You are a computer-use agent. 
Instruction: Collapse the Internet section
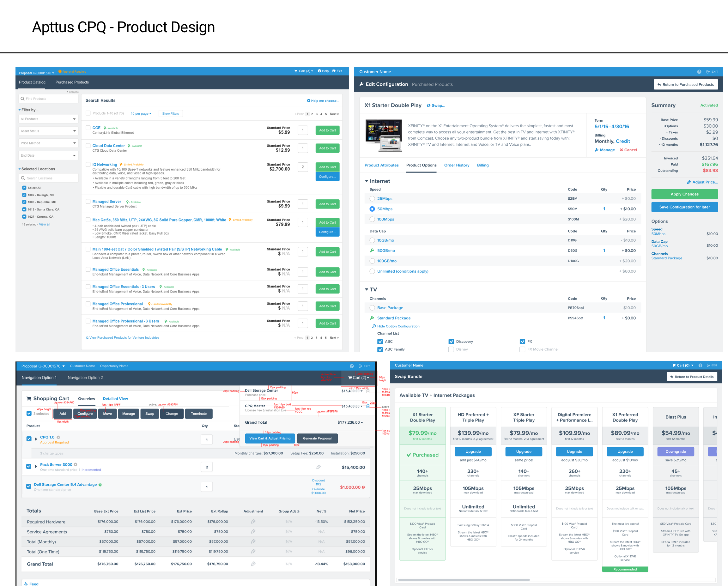pyautogui.click(x=367, y=181)
